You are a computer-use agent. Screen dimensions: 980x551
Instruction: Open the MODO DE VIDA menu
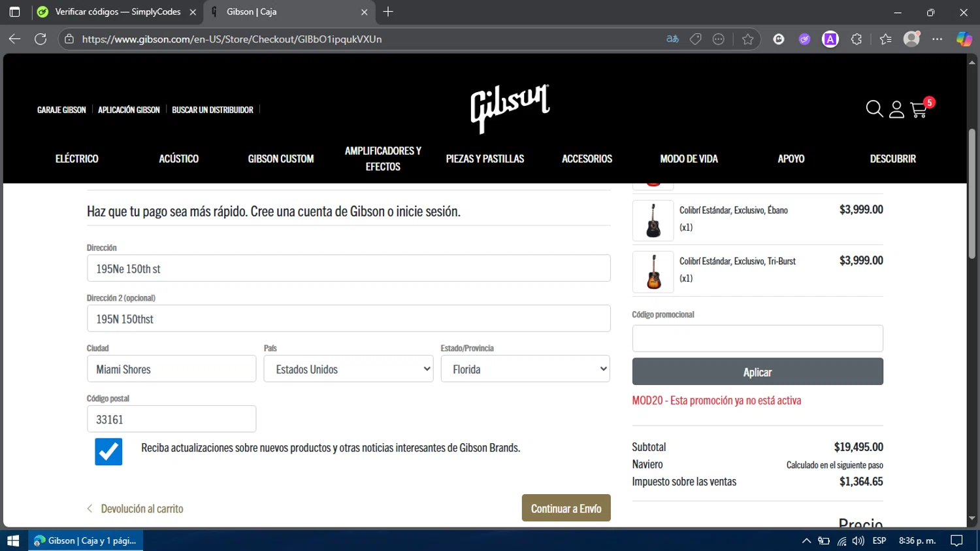pos(689,159)
